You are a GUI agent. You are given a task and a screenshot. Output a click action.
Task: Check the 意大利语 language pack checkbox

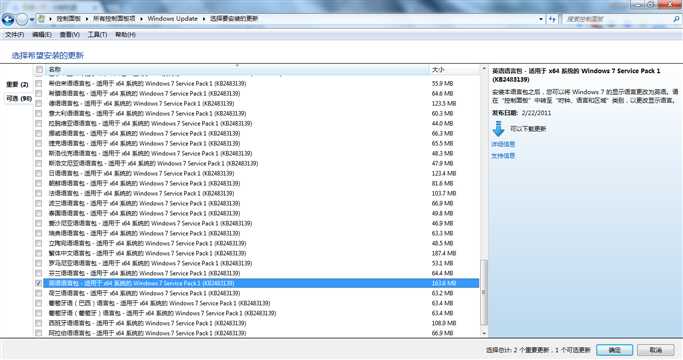[x=39, y=113]
